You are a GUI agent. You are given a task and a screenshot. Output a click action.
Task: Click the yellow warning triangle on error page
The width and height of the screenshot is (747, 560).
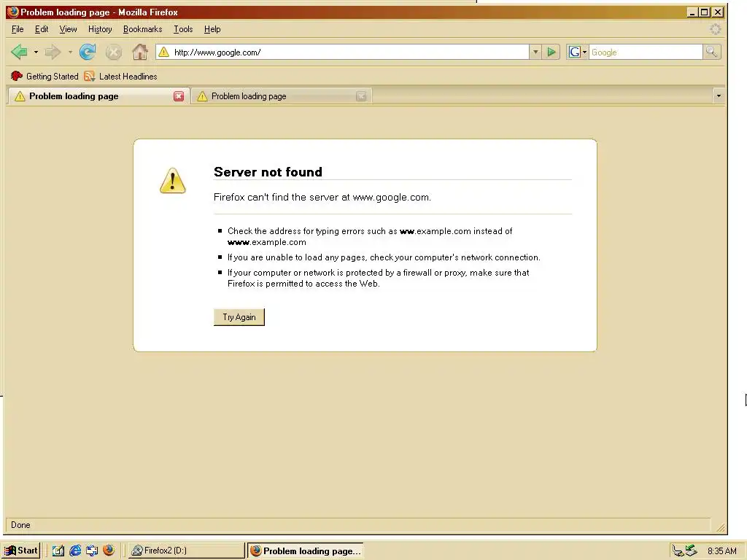172,181
